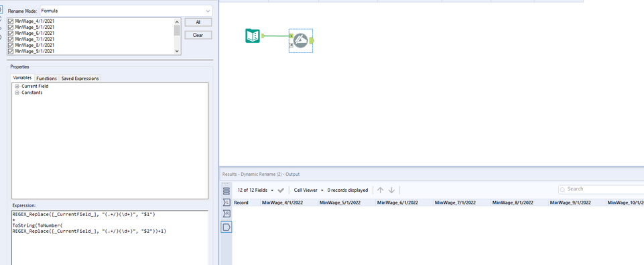
Task: Select the MinWage_9/1/2022 column header
Action: point(576,203)
